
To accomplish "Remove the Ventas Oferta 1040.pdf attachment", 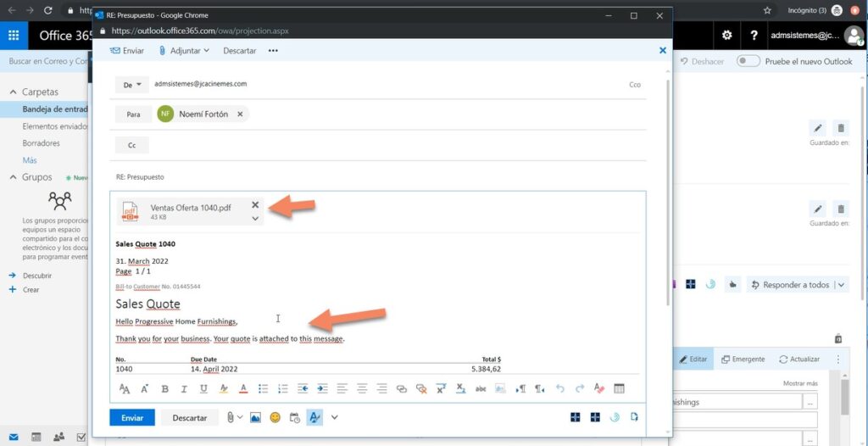I will (255, 204).
